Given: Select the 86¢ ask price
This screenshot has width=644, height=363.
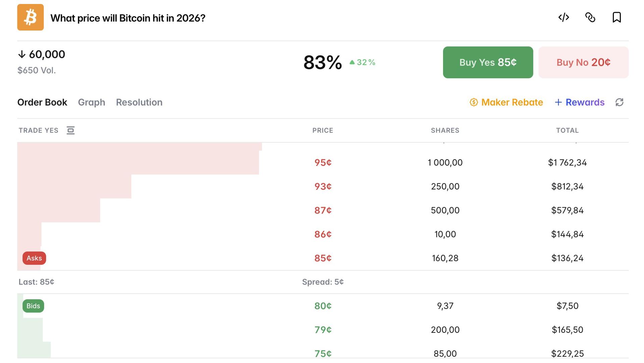Looking at the screenshot, I should [x=323, y=234].
